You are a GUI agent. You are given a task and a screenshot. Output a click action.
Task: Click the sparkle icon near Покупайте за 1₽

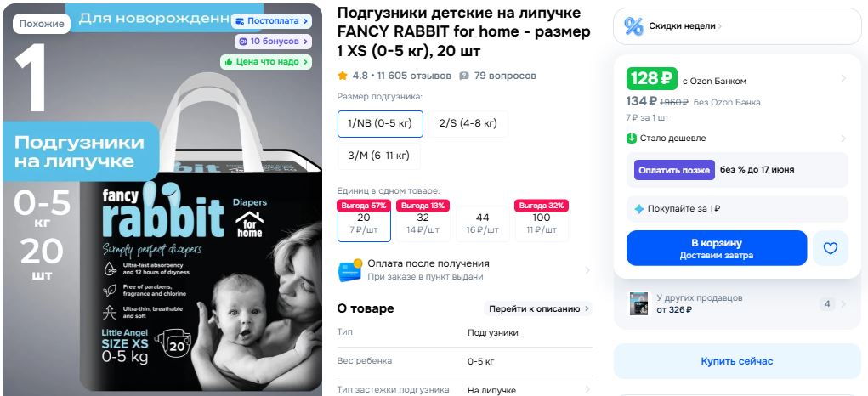638,209
